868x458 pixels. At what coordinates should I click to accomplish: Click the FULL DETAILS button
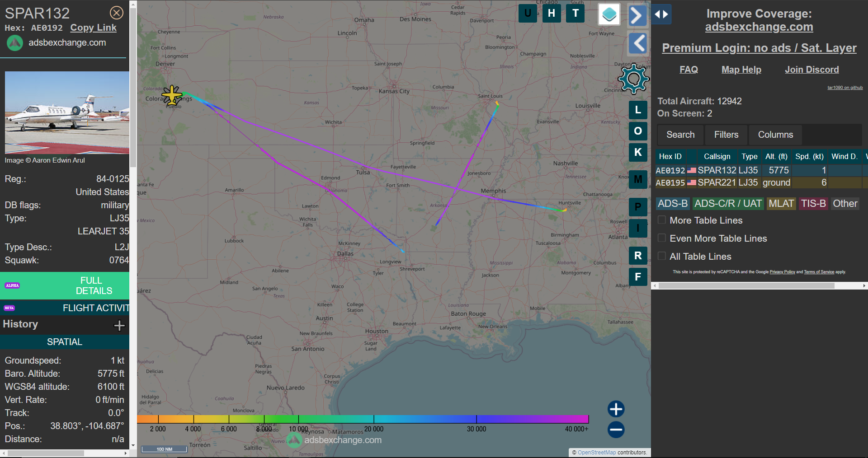click(x=65, y=285)
